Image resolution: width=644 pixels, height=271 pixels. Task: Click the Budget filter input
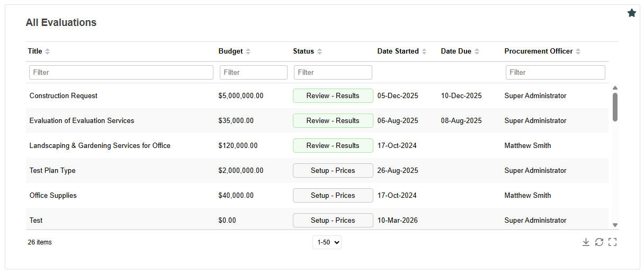click(x=254, y=72)
